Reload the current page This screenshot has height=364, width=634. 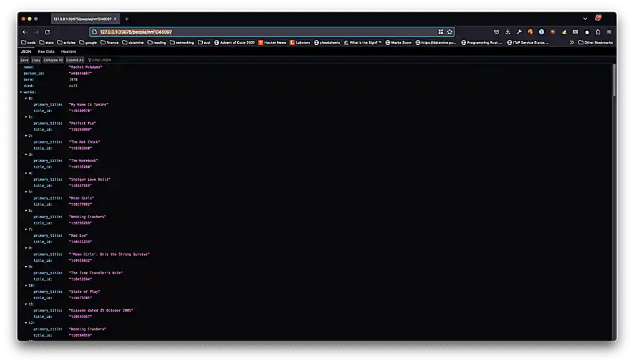click(47, 32)
